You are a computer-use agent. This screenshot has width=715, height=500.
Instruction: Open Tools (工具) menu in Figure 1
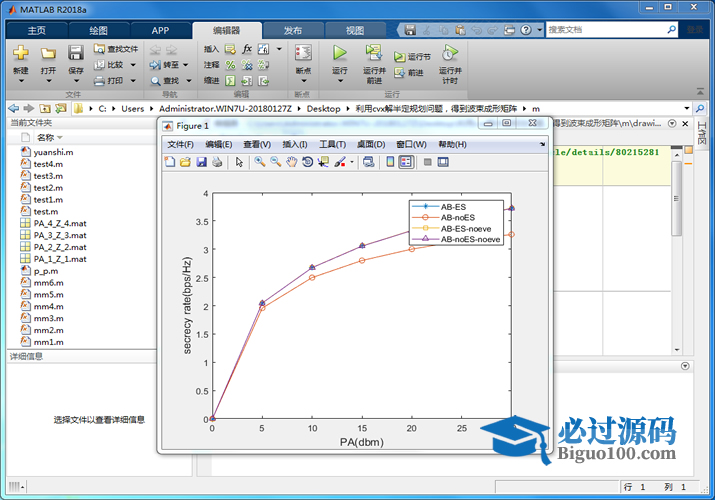pyautogui.click(x=332, y=144)
